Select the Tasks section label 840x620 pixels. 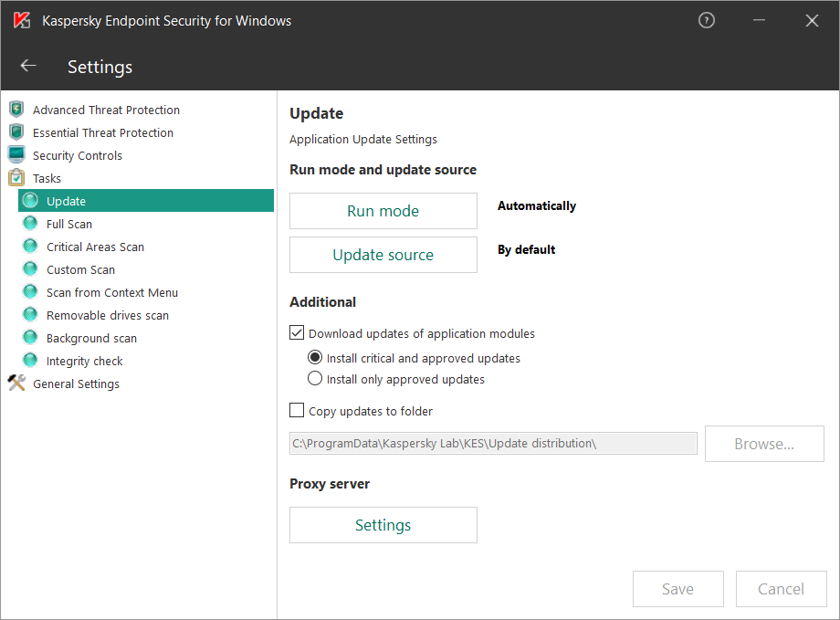[x=47, y=178]
